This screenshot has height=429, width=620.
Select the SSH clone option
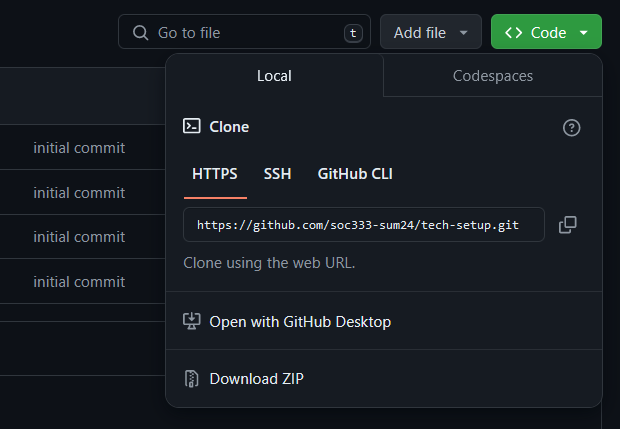tap(277, 174)
